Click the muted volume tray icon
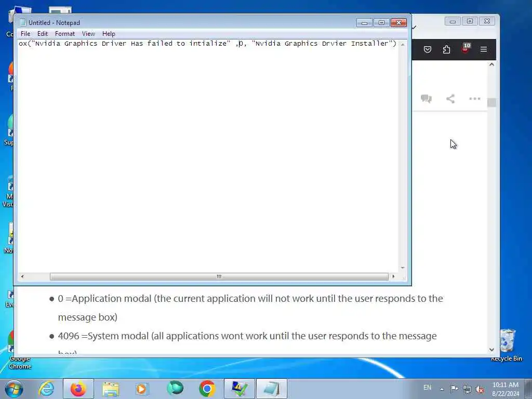The image size is (532, 399). pos(480,389)
